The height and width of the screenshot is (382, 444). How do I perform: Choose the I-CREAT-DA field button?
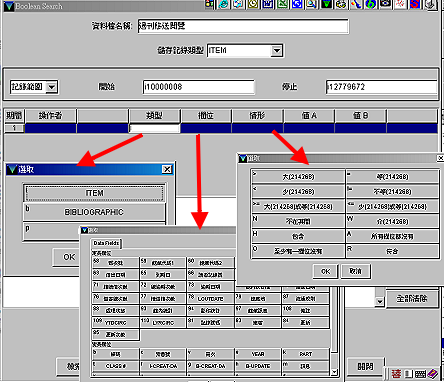click(x=163, y=366)
